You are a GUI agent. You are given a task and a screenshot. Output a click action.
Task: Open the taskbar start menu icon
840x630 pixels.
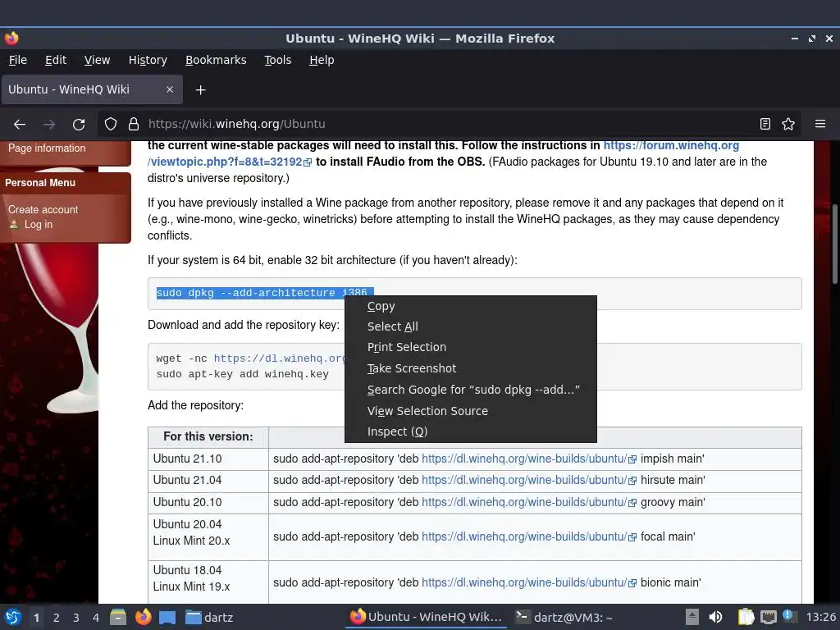12,617
